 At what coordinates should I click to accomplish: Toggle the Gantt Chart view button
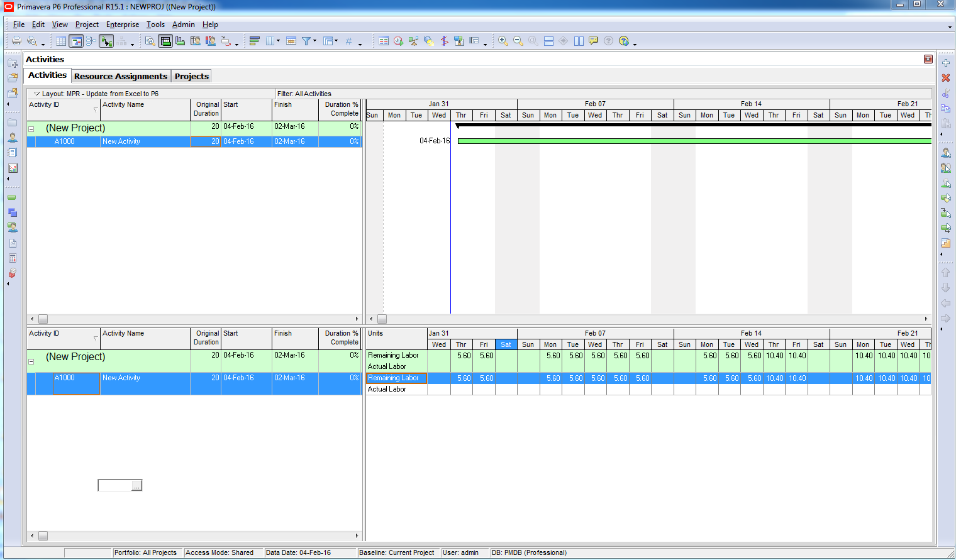(x=76, y=41)
